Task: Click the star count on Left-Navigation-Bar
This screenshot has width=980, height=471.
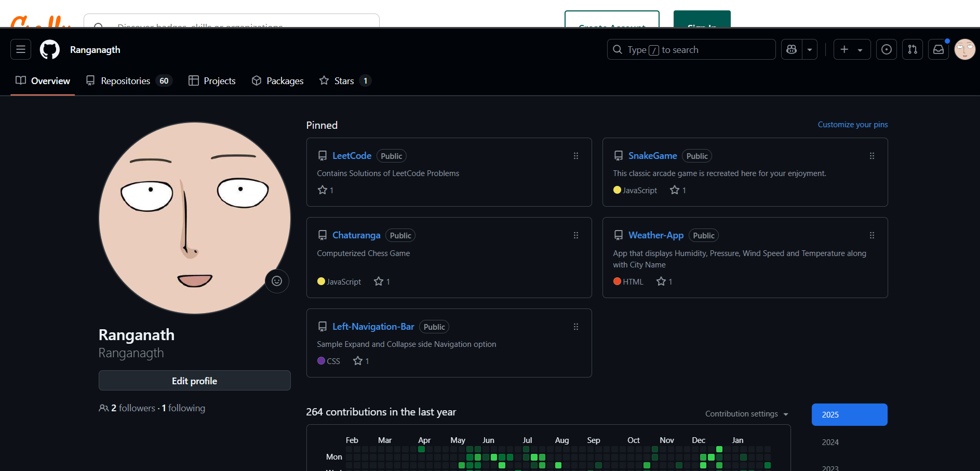Action: 361,361
